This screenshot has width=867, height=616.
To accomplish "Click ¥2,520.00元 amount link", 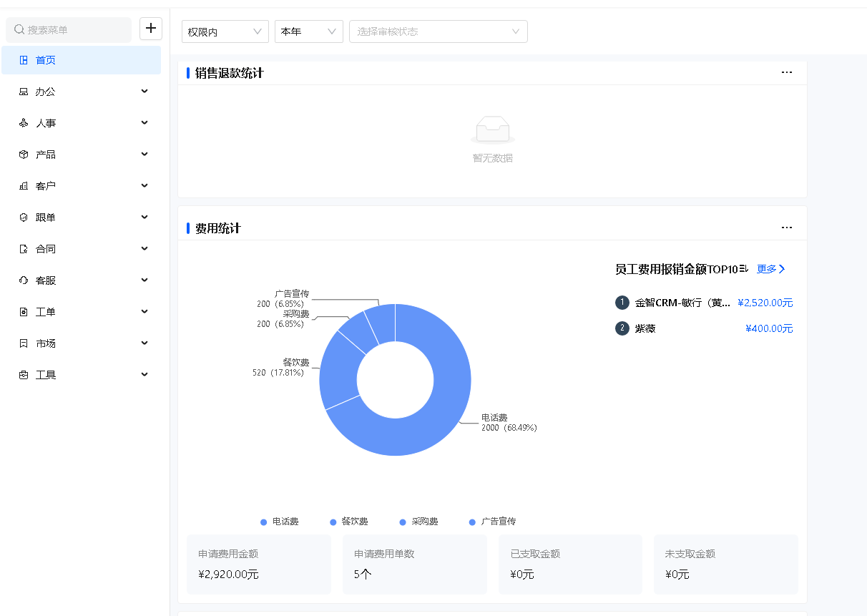I will pos(765,303).
